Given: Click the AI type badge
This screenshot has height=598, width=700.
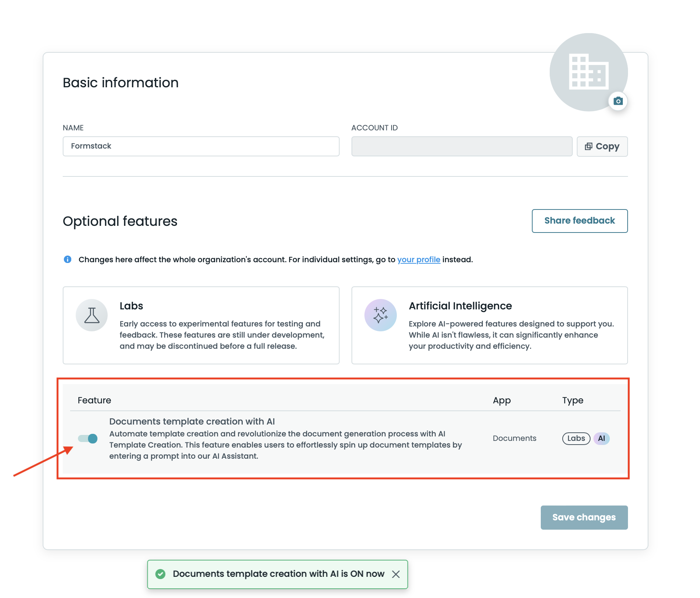Looking at the screenshot, I should [601, 438].
